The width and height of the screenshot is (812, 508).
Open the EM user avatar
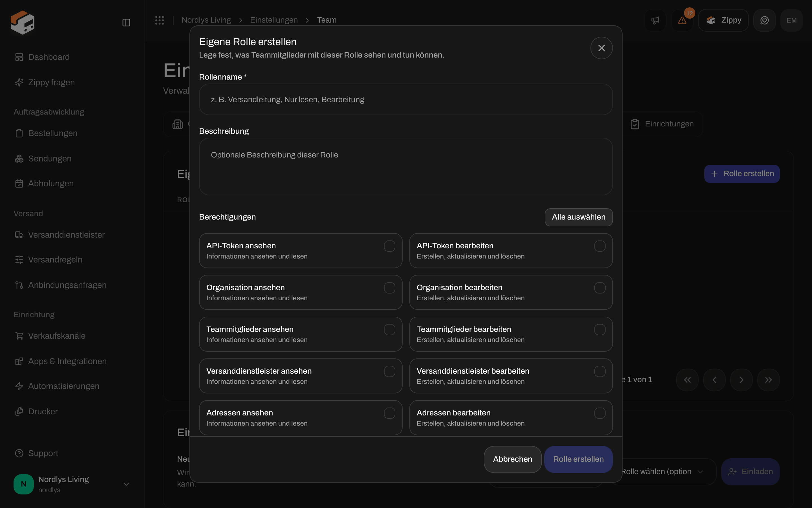point(791,20)
